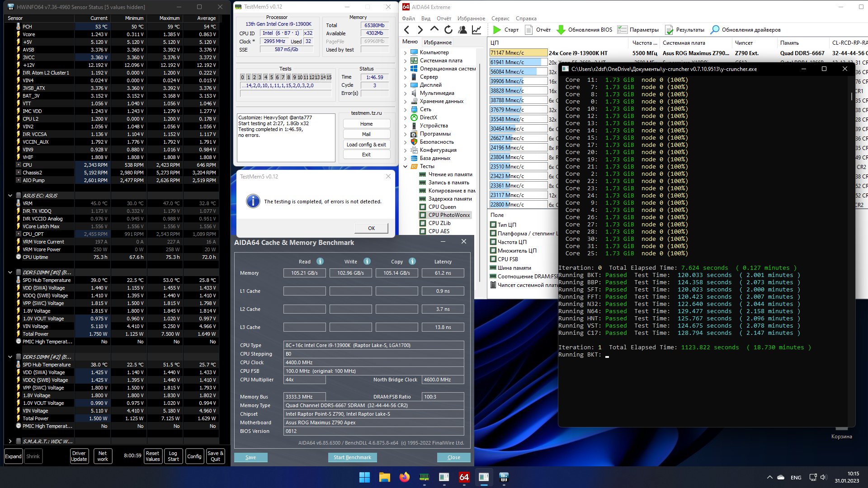Expand the Компьютер tree node
Screen dimensions: 868x488
pos(406,52)
